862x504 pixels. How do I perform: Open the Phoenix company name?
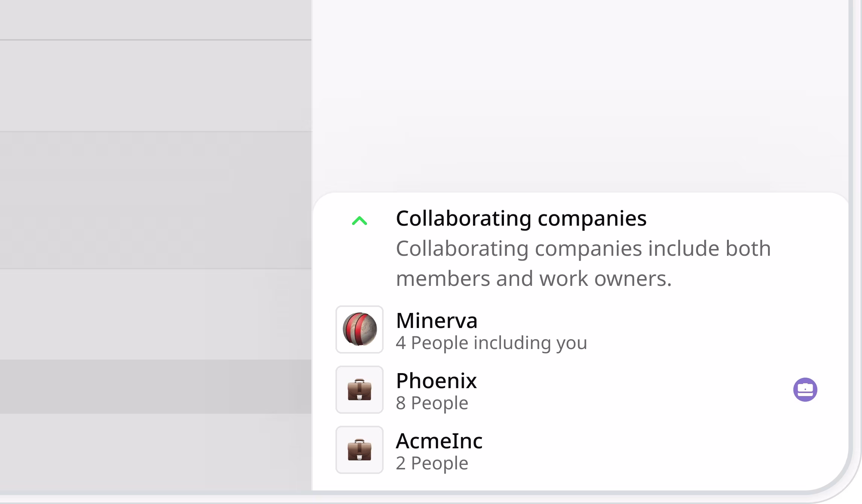(436, 381)
